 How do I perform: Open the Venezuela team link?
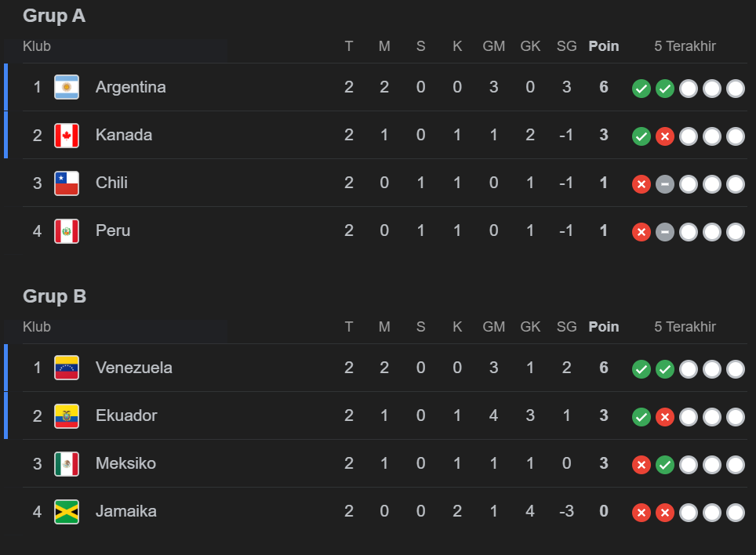(134, 368)
